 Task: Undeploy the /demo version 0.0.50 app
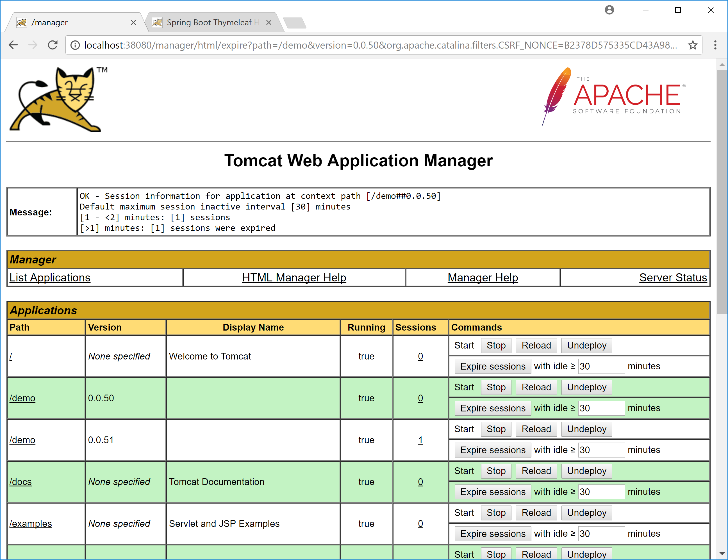586,387
